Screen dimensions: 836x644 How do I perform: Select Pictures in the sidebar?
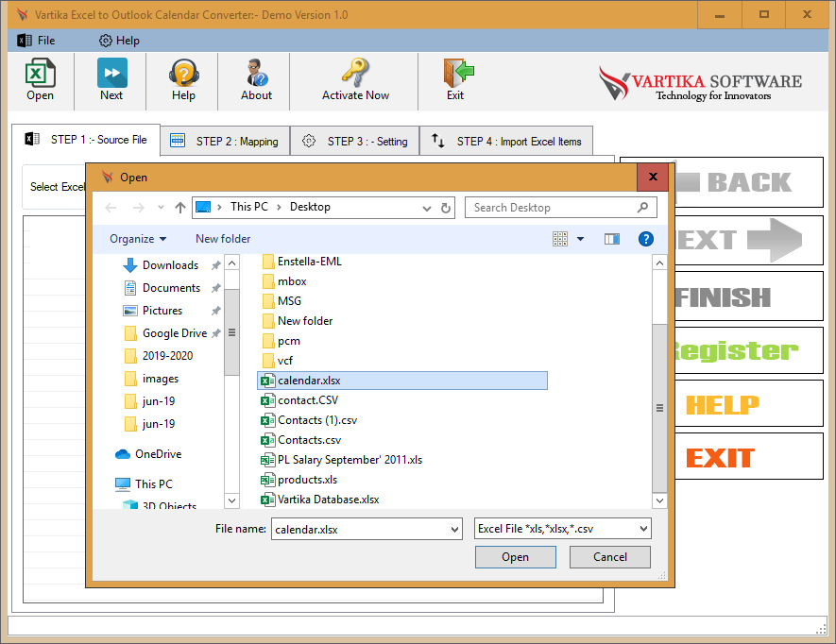pyautogui.click(x=162, y=311)
